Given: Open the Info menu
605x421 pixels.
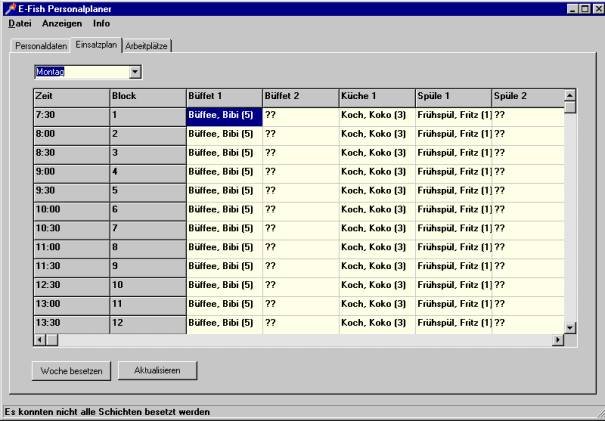Looking at the screenshot, I should [x=101, y=22].
